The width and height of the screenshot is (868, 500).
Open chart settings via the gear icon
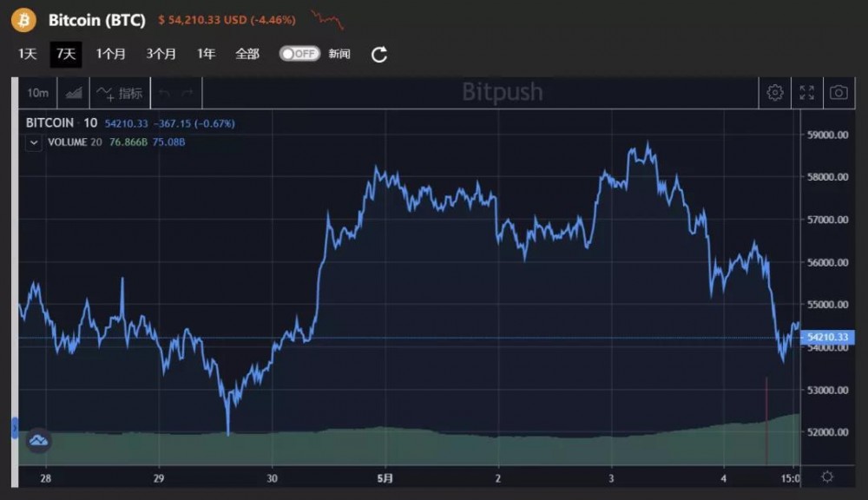(x=775, y=92)
